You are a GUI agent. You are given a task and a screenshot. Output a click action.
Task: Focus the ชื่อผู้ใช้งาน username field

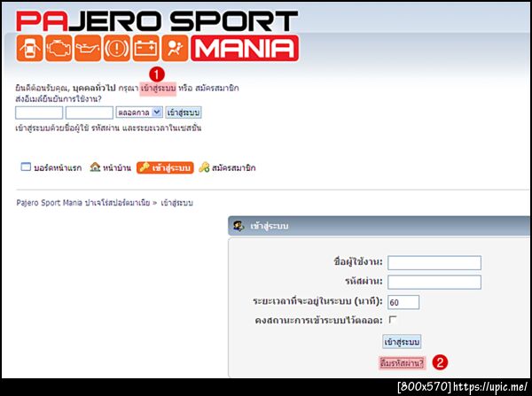tap(434, 263)
